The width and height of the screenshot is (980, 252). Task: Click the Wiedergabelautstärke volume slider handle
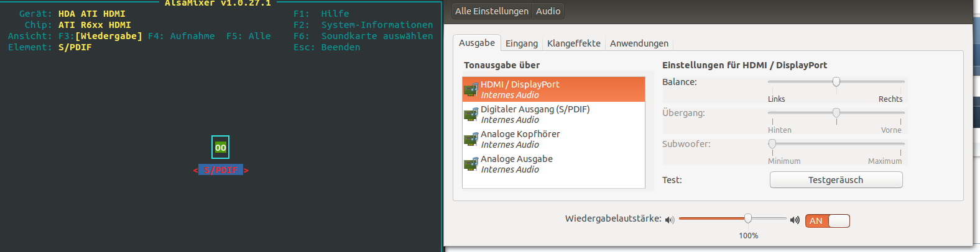coord(748,218)
